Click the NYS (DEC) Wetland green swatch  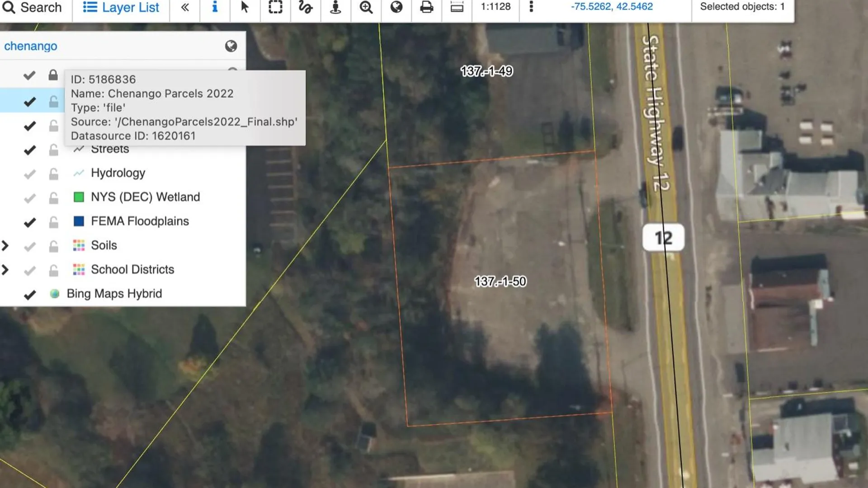[80, 197]
